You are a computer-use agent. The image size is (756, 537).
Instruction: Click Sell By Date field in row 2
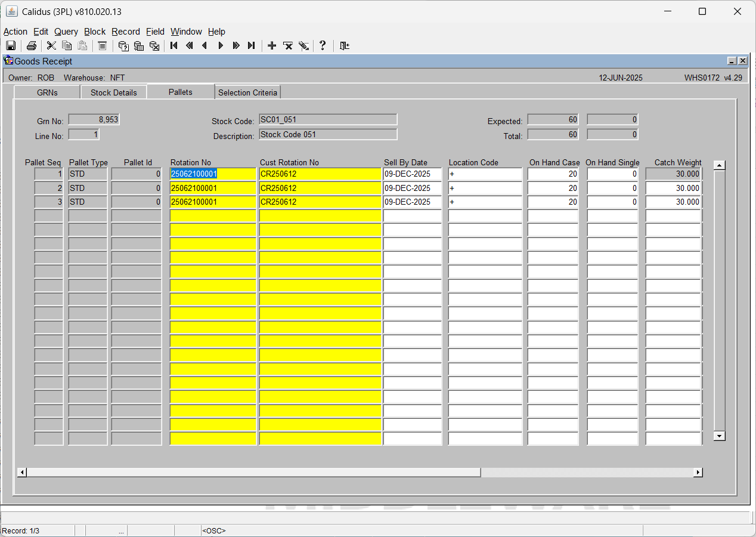point(413,188)
